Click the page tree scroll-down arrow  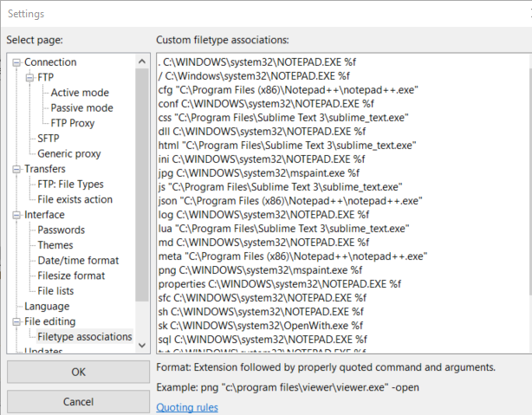[142, 346]
